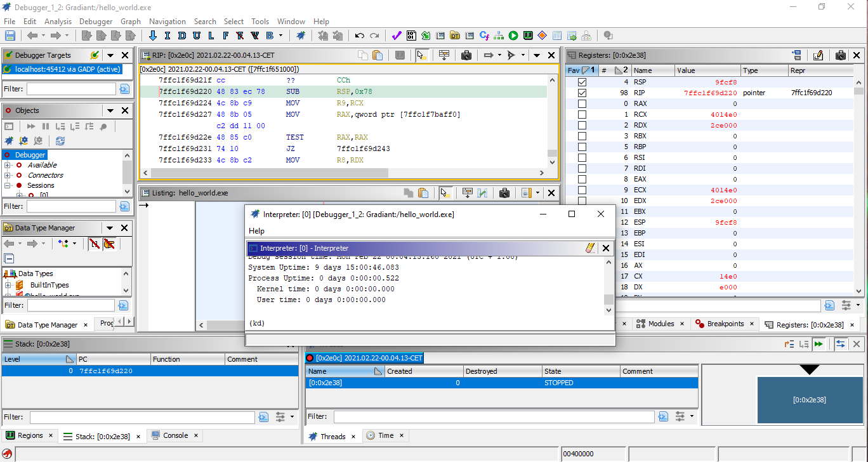Sort registers table by Value column header
This screenshot has width=868, height=462.
[x=708, y=70]
